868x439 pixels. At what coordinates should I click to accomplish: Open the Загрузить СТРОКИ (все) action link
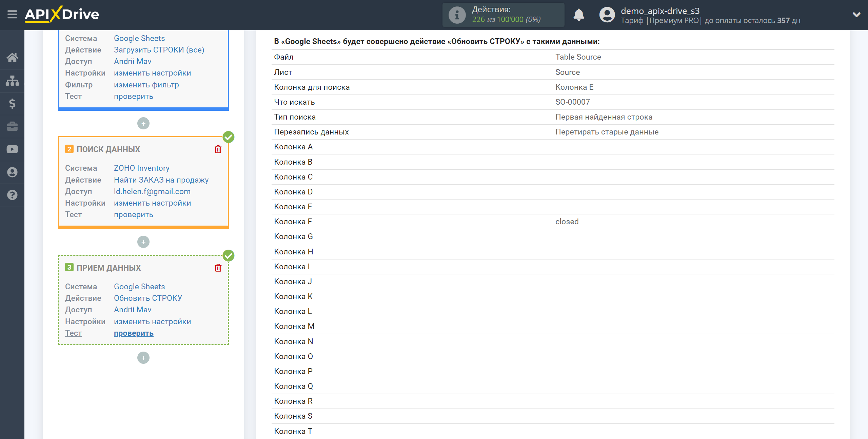pyautogui.click(x=159, y=50)
